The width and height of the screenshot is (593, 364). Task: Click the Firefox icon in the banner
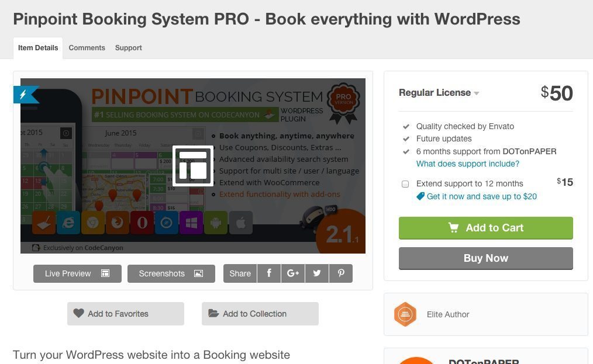click(117, 223)
